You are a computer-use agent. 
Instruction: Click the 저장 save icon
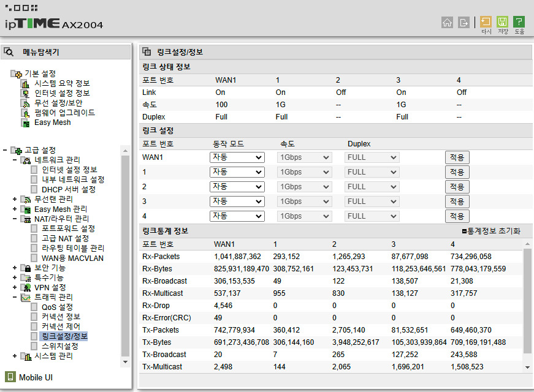point(503,22)
